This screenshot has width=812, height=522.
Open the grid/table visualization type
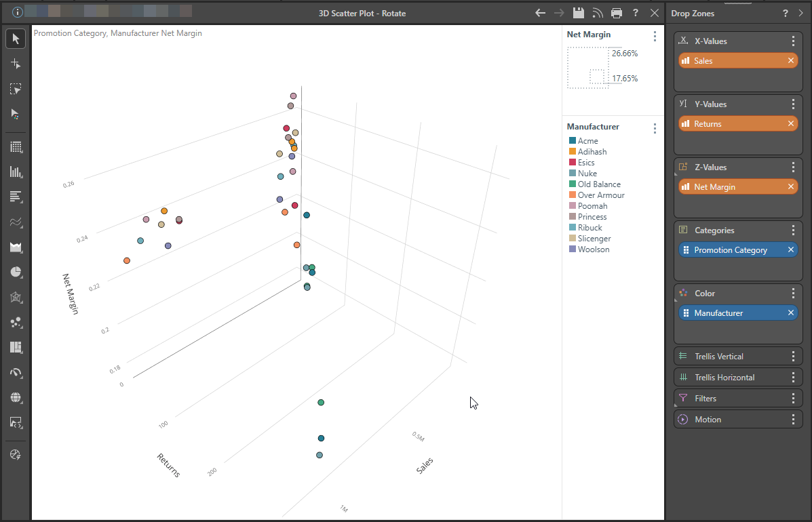tap(16, 147)
